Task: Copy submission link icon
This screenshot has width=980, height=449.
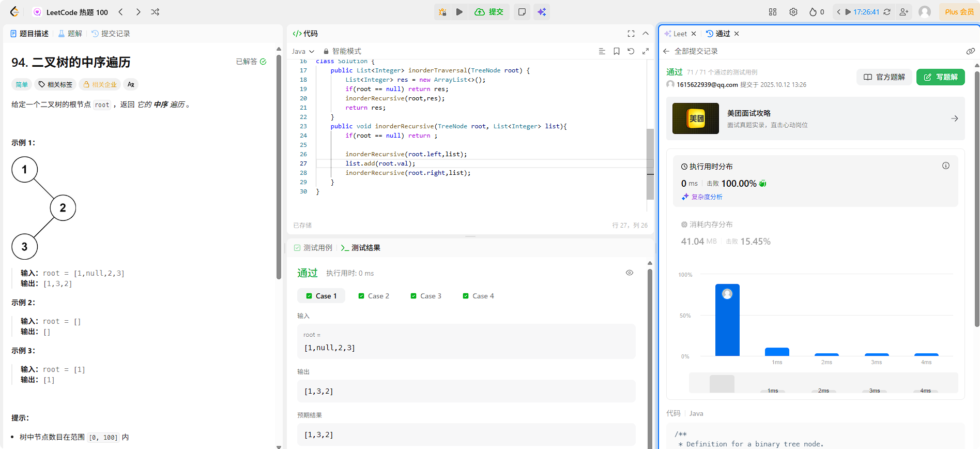Action: pos(970,51)
